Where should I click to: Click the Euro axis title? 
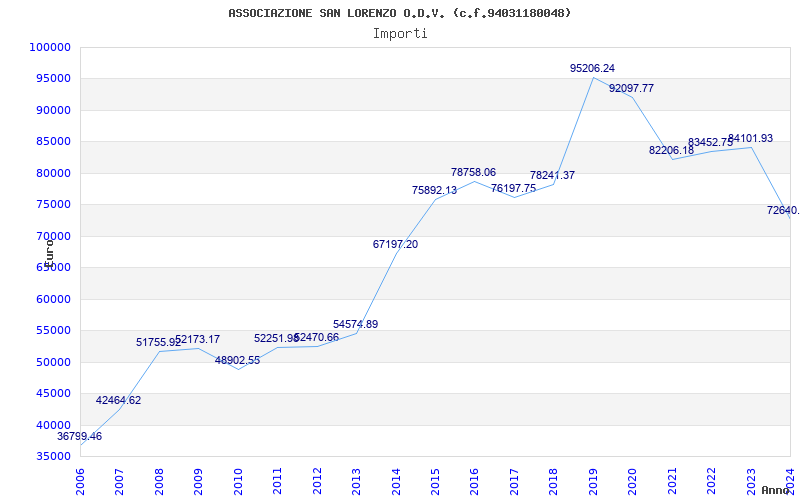coord(49,254)
